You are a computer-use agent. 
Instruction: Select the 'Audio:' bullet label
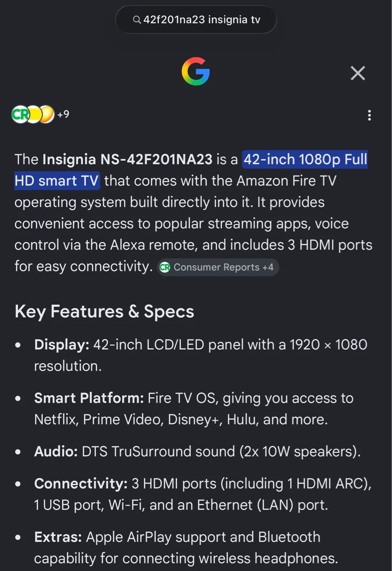56,452
